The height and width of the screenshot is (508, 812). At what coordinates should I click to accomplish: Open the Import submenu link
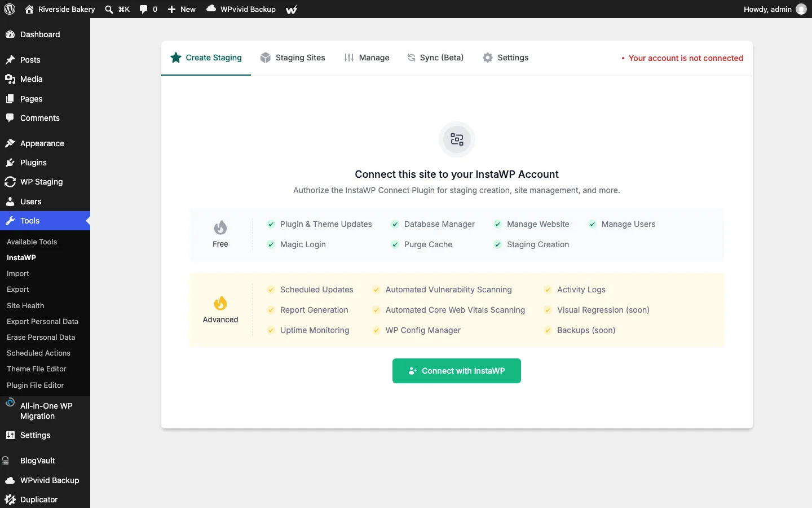(17, 273)
